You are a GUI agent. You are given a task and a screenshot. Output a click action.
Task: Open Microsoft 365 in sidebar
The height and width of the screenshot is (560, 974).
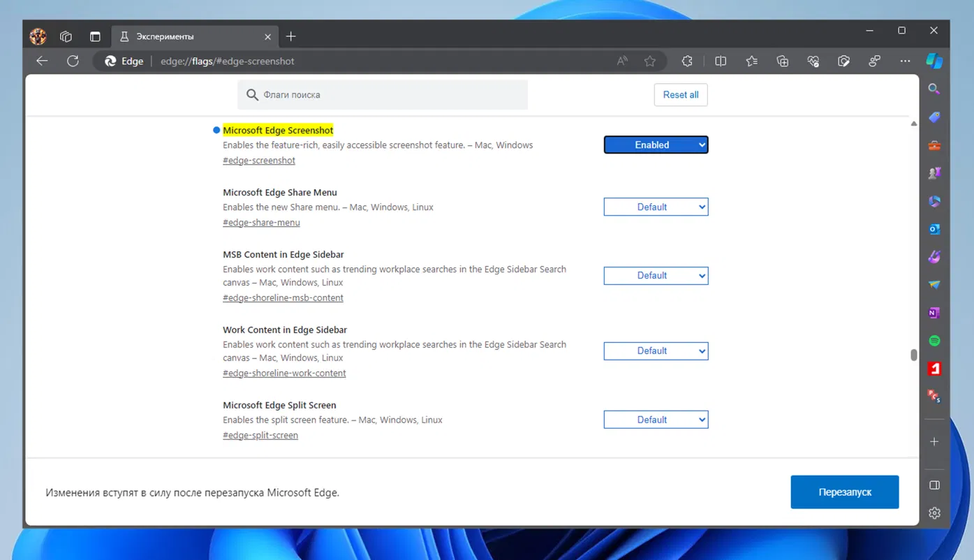point(934,201)
